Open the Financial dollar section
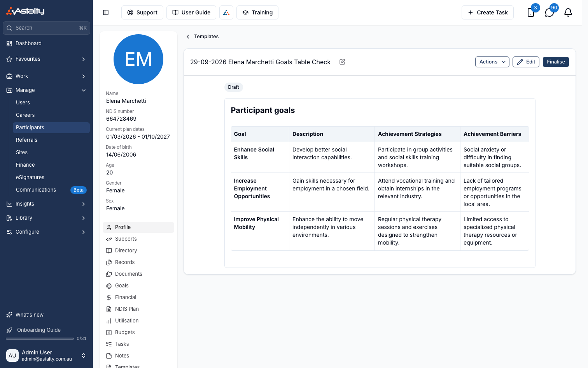 (x=138, y=298)
